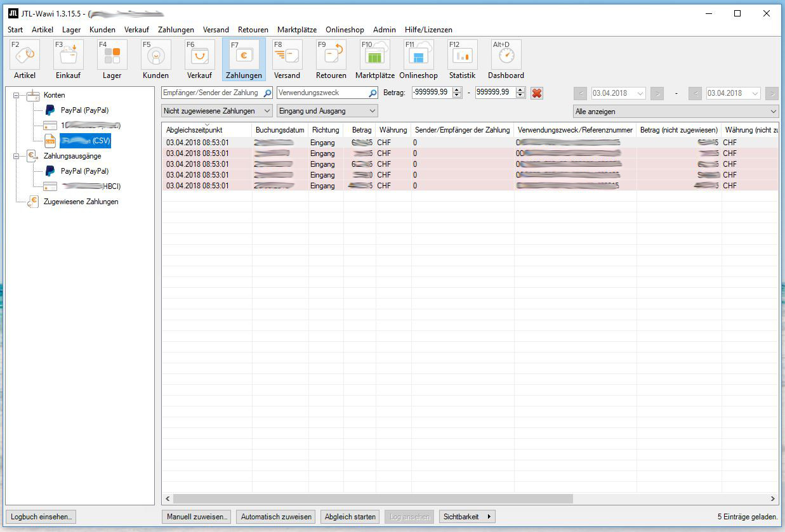This screenshot has width=785, height=532.
Task: Open the Sichtbarkeit button menu
Action: (x=467, y=517)
